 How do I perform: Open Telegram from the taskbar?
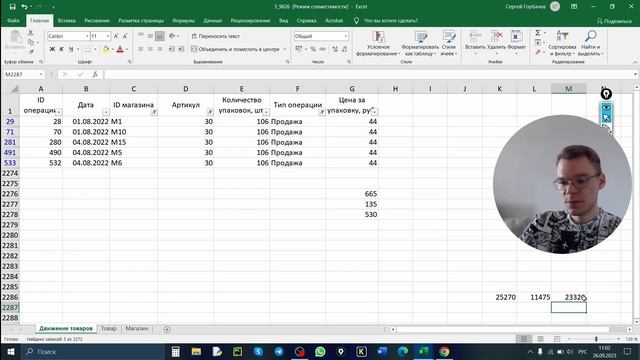click(279, 351)
